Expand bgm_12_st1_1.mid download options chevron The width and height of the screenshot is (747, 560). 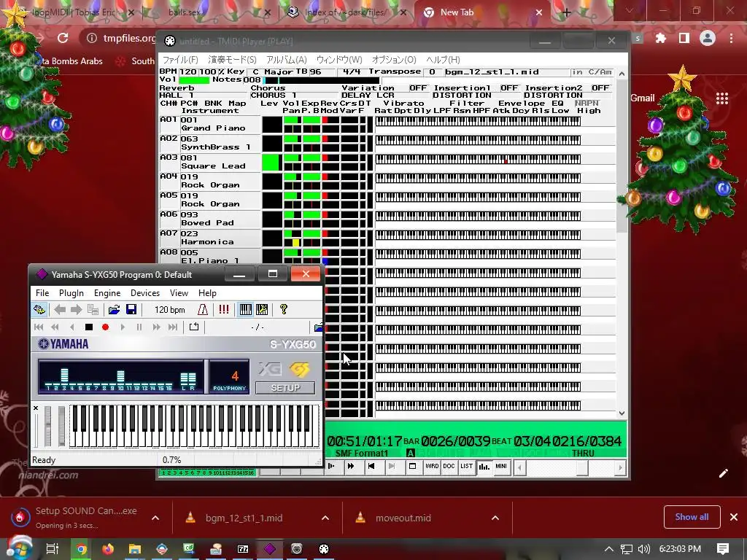[325, 518]
